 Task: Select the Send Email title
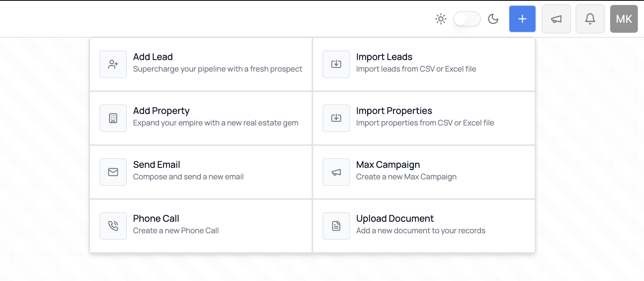157,165
